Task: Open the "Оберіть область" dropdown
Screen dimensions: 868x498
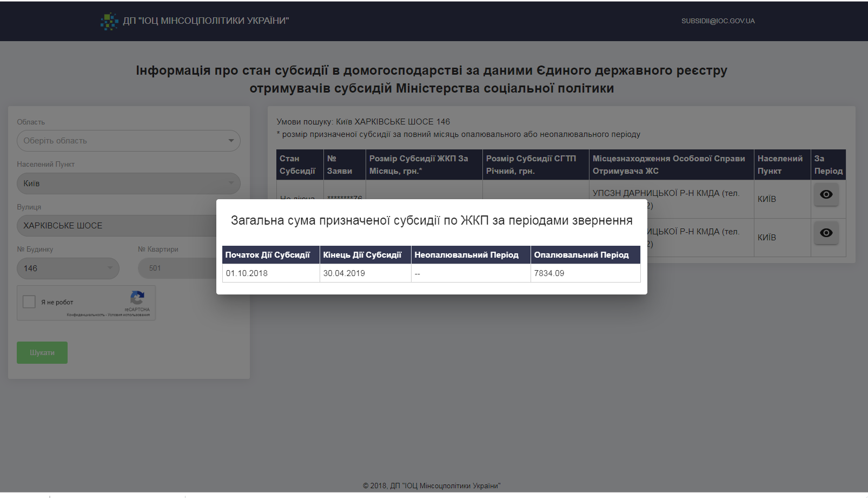Action: click(x=128, y=141)
